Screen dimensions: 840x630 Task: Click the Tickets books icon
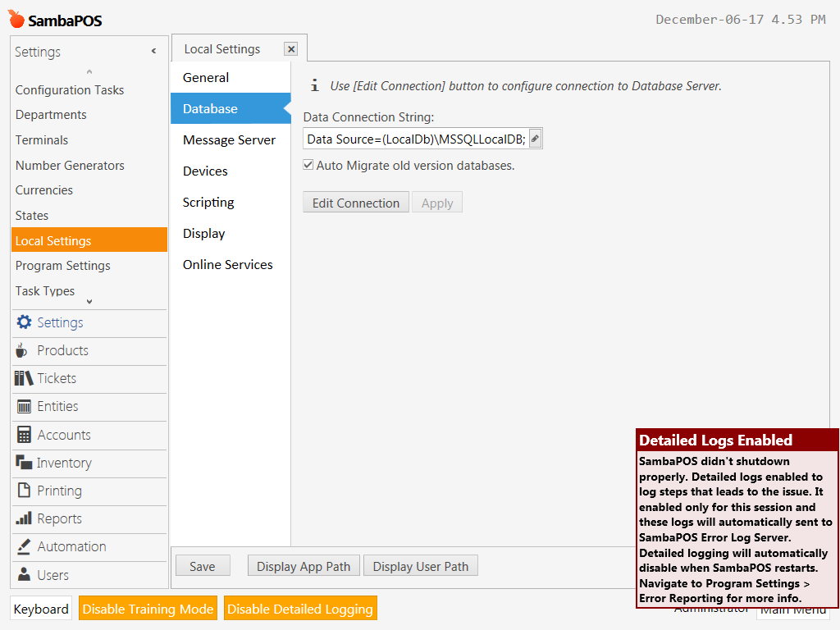pos(24,378)
